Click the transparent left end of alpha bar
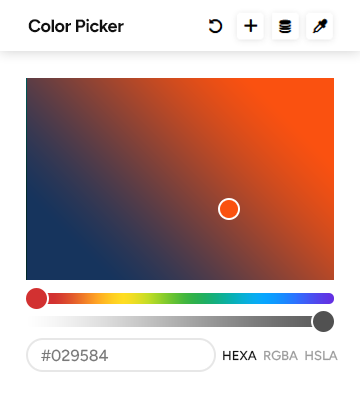Viewport: 360px width, 396px height. pyautogui.click(x=33, y=321)
